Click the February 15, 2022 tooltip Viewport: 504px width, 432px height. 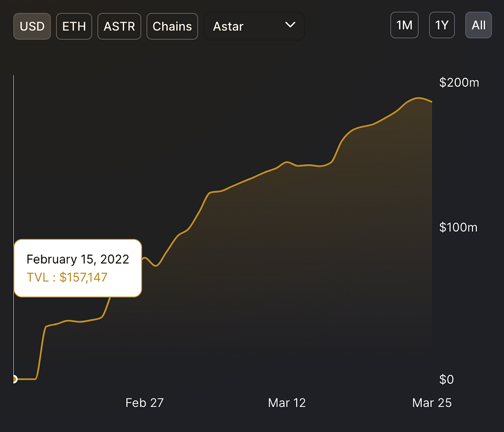[78, 268]
